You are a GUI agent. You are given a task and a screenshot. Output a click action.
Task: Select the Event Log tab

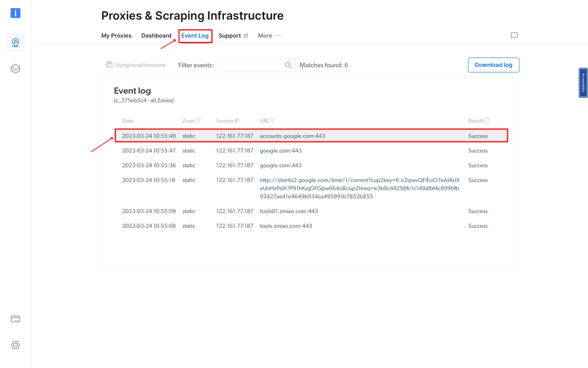click(195, 35)
